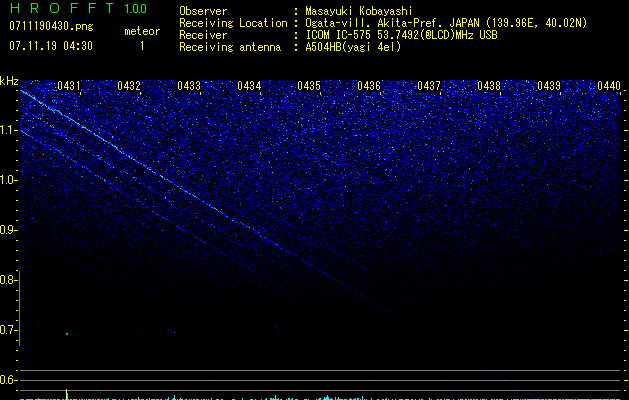Click the Receiving antenna field label
This screenshot has height=400, width=629.
click(x=230, y=47)
